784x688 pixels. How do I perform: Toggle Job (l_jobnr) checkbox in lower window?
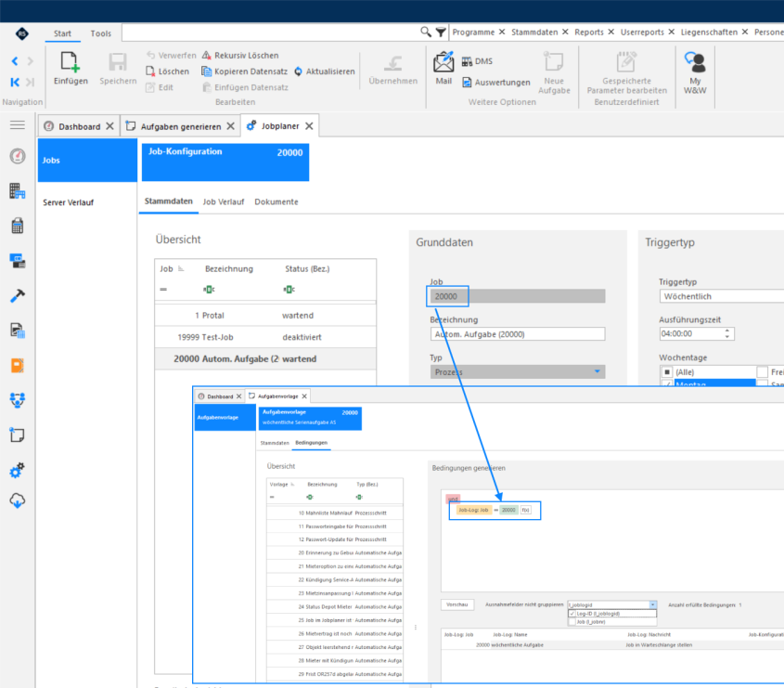(572, 622)
